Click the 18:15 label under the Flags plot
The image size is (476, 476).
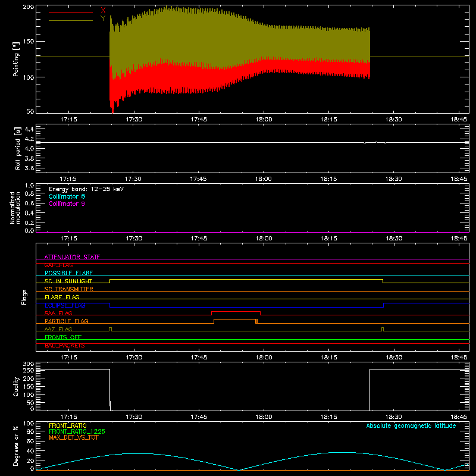pos(329,358)
